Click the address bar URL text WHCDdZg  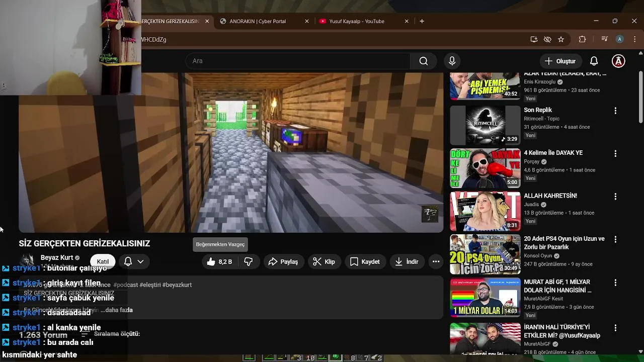(x=153, y=39)
